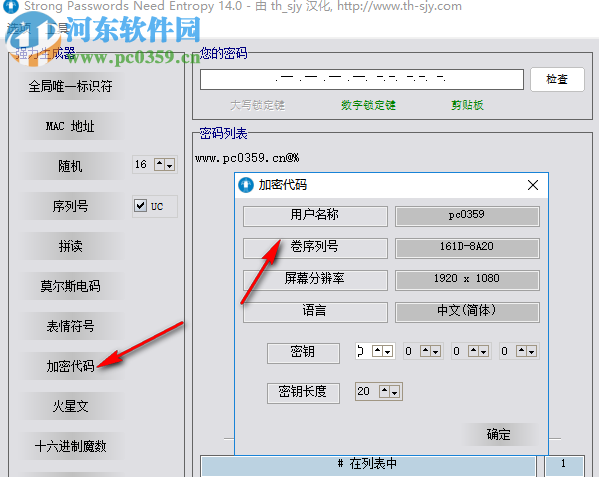
Task: Click the 随机 random generator button
Action: 70,166
